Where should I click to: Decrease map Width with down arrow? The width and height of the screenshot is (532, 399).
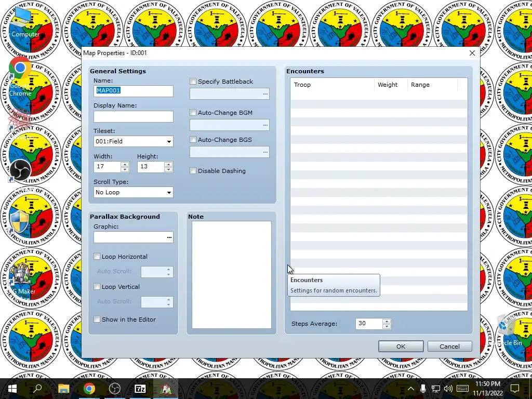click(x=125, y=169)
